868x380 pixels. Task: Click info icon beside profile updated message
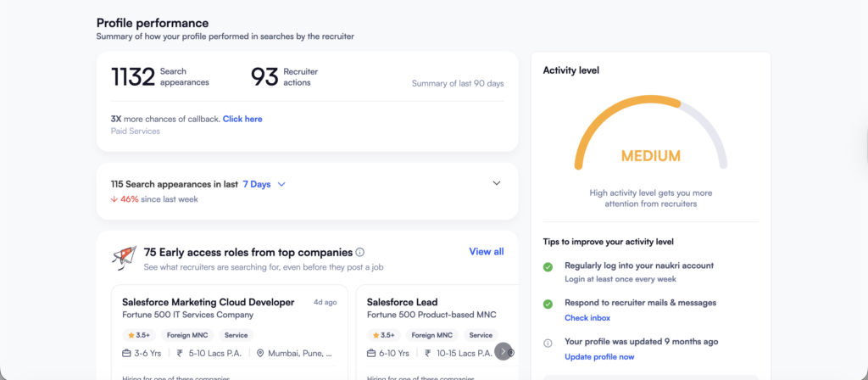(x=548, y=342)
